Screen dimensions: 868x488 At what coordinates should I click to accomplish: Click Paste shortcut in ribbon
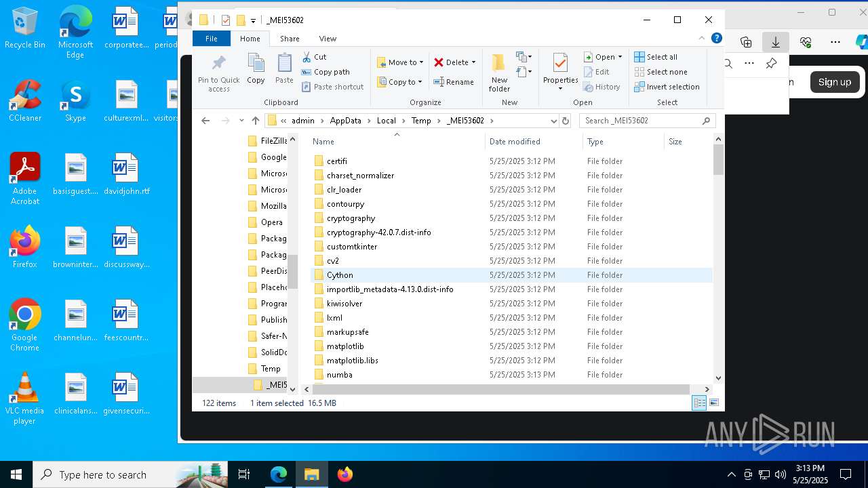click(x=332, y=87)
